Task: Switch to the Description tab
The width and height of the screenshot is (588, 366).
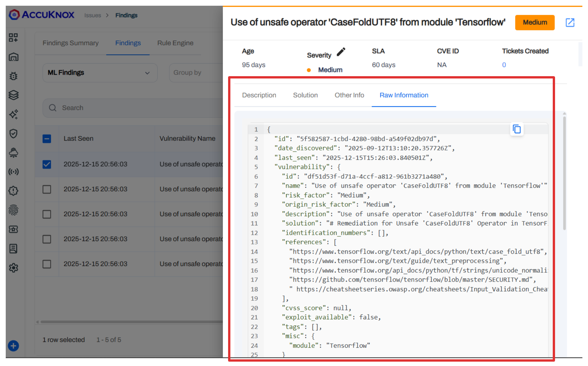Action: pos(259,95)
